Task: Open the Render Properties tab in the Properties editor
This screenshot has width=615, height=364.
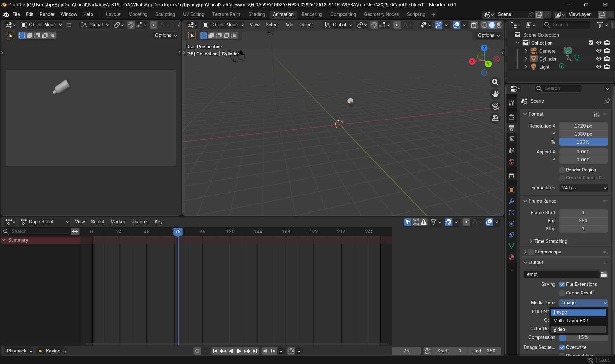Action: [x=511, y=117]
